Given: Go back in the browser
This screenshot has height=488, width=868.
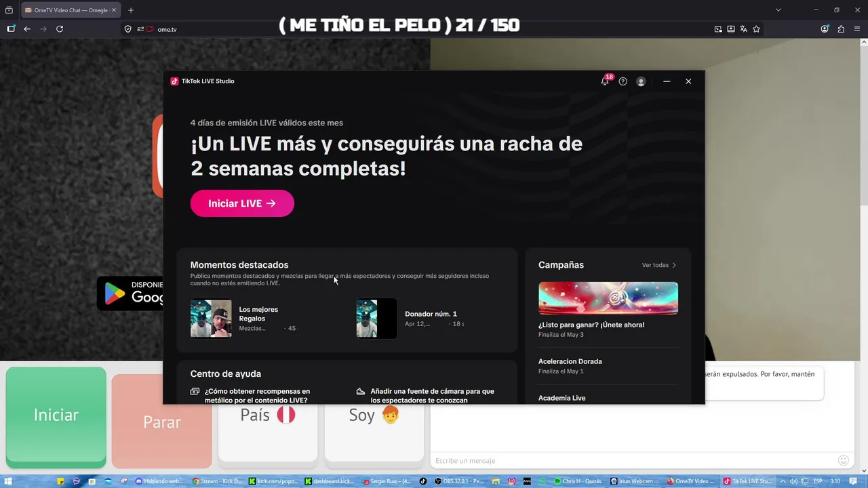Looking at the screenshot, I should (x=27, y=29).
